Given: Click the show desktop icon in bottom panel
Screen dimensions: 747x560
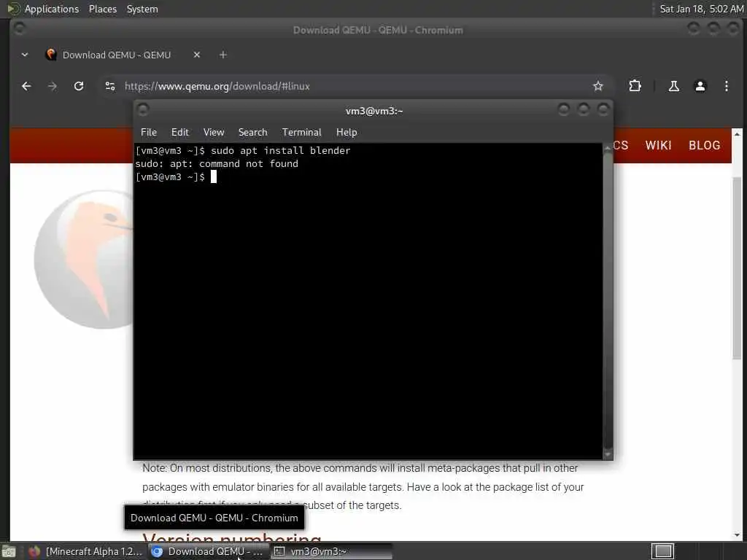Looking at the screenshot, I should [x=8, y=552].
